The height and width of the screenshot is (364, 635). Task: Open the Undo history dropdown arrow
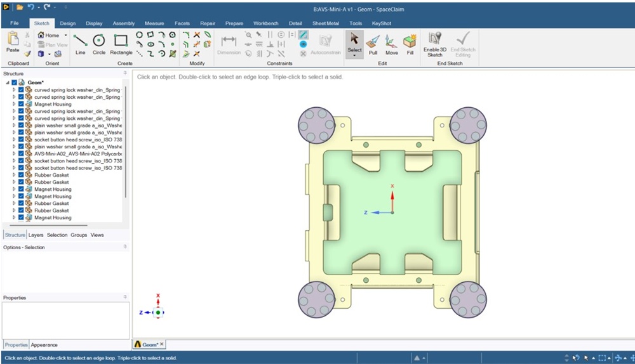tap(39, 7)
